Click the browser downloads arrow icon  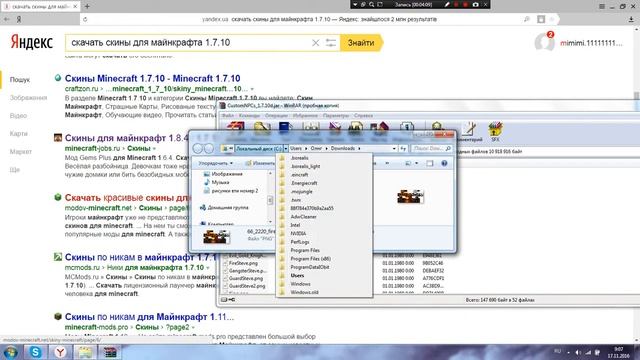click(x=631, y=19)
